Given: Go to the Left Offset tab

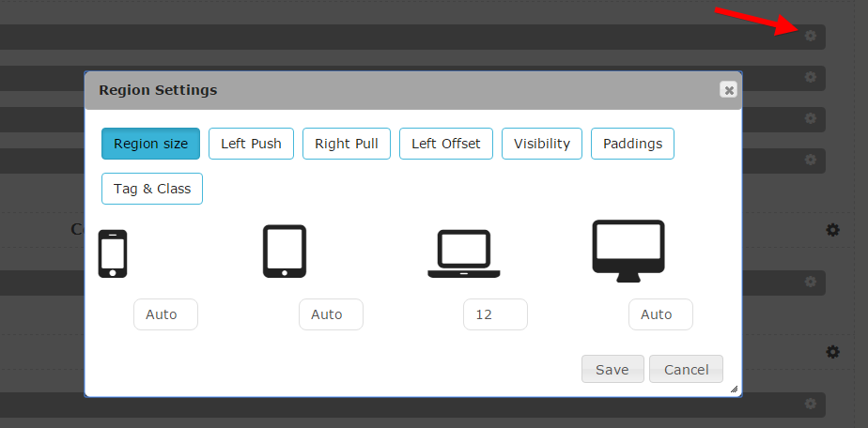Looking at the screenshot, I should 445,144.
